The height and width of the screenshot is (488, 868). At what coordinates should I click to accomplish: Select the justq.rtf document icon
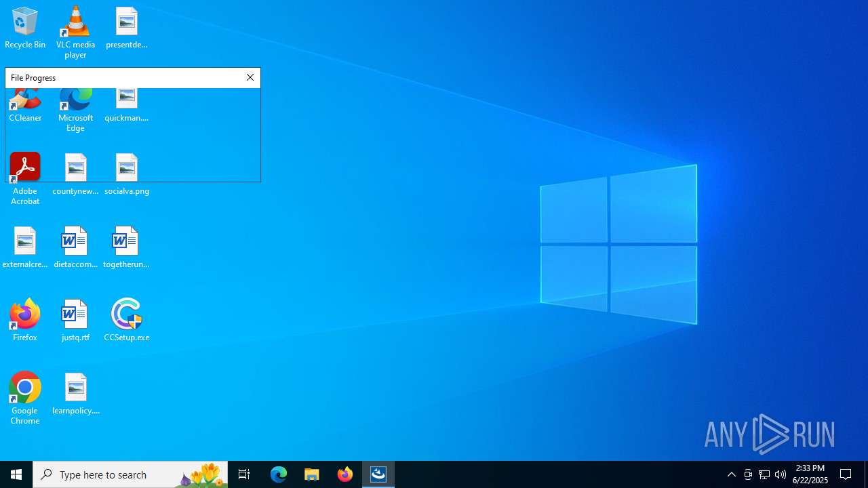[x=75, y=321]
